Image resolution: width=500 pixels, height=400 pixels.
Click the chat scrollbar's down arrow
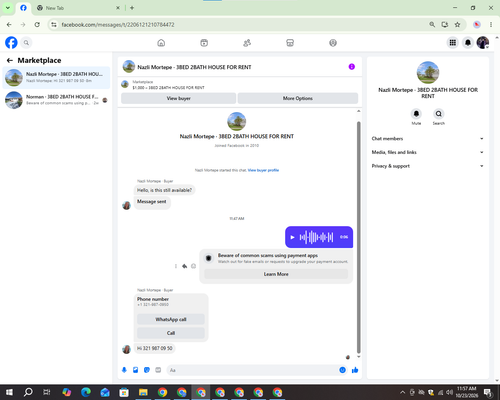[359, 357]
